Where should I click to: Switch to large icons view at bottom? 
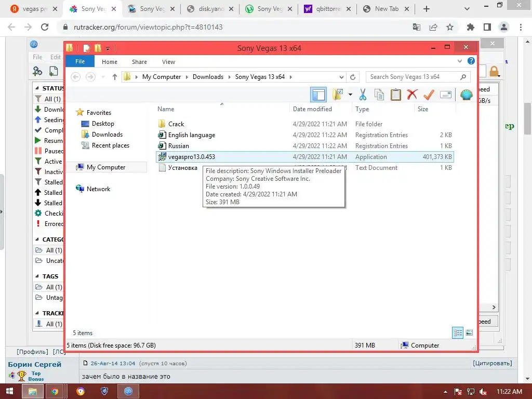tap(469, 333)
